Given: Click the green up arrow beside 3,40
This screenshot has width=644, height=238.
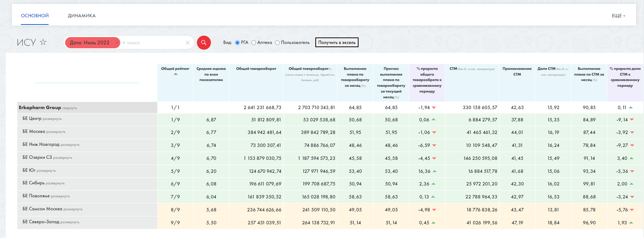Looking at the screenshot, I should point(631,158).
